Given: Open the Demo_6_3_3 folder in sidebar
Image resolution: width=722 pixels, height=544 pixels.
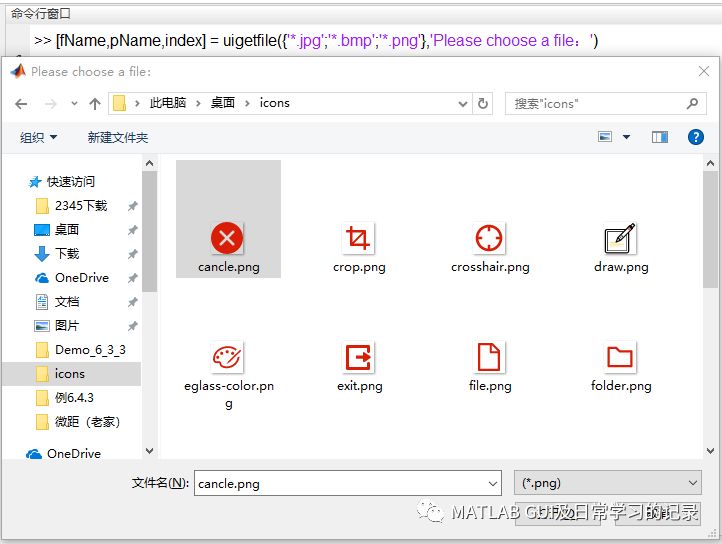Looking at the screenshot, I should (90, 350).
